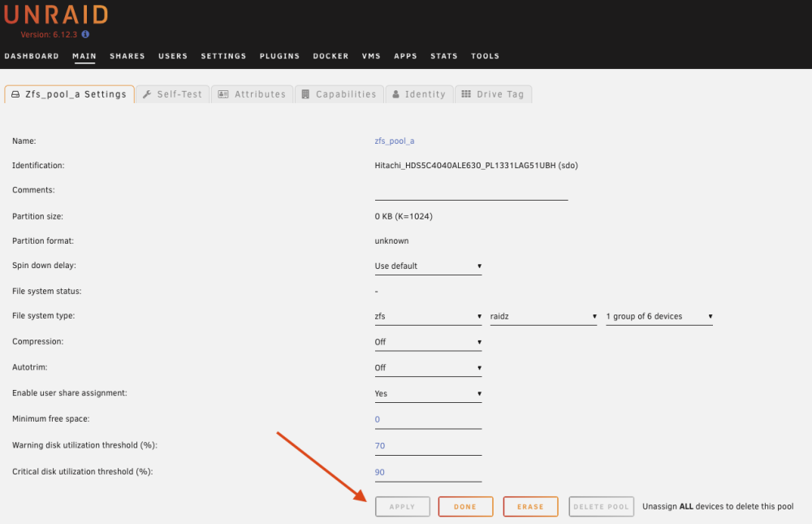Switch to the Drive Tag tab
The width and height of the screenshot is (812, 524).
click(x=494, y=94)
